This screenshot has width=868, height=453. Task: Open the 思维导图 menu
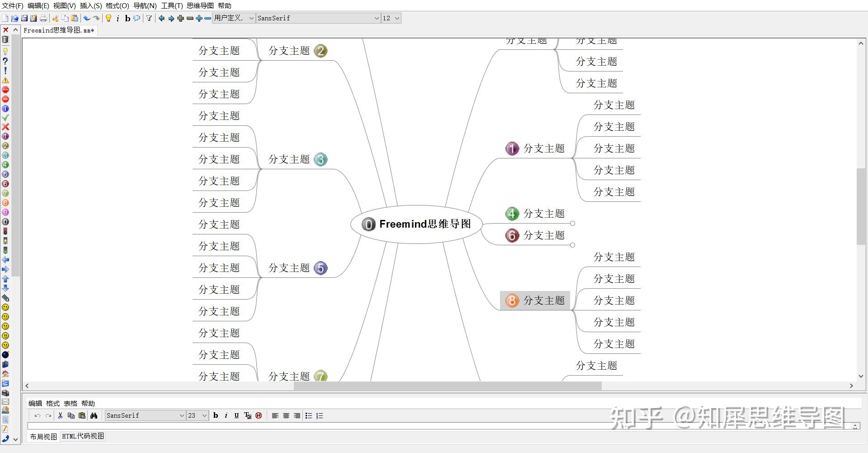(x=200, y=6)
